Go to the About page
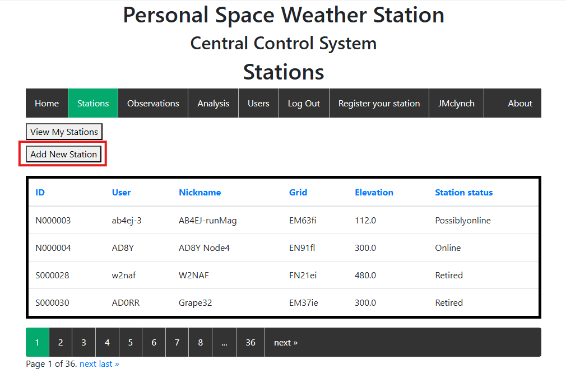The image size is (566, 392). coord(519,103)
